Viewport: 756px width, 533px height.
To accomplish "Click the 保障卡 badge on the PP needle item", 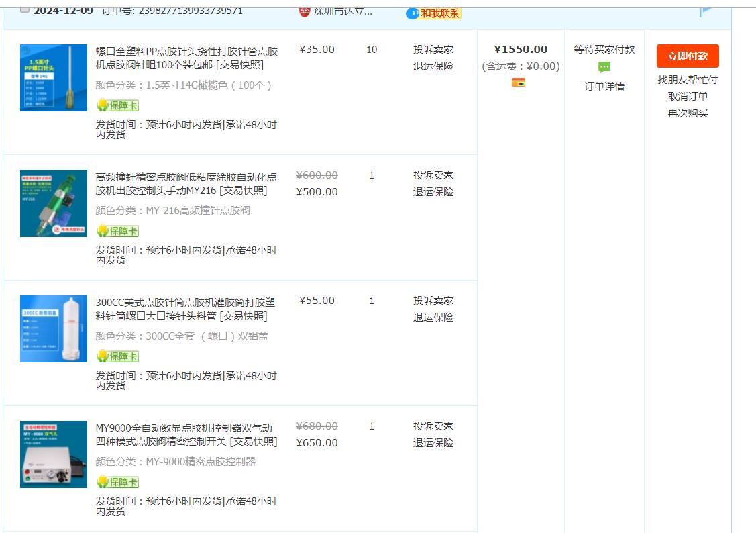I will (117, 105).
